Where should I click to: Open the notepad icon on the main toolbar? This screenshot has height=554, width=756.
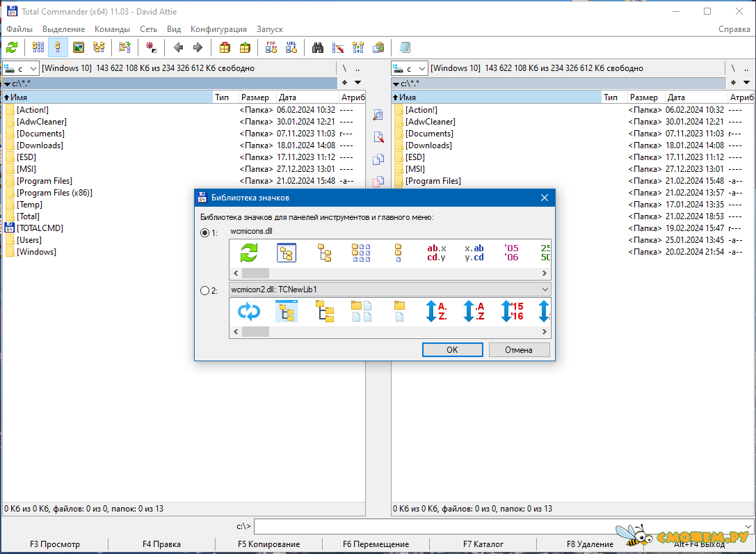point(405,47)
